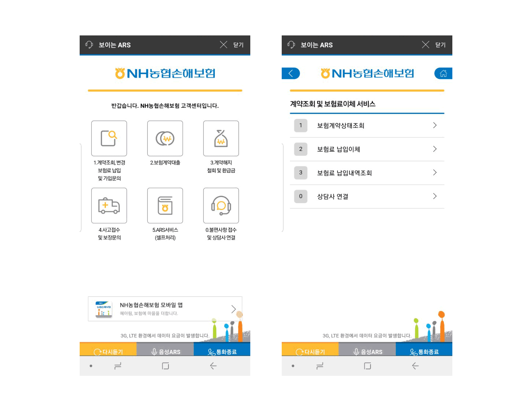Select menu item 상담사 연결
The height and width of the screenshot is (401, 532).
367,196
